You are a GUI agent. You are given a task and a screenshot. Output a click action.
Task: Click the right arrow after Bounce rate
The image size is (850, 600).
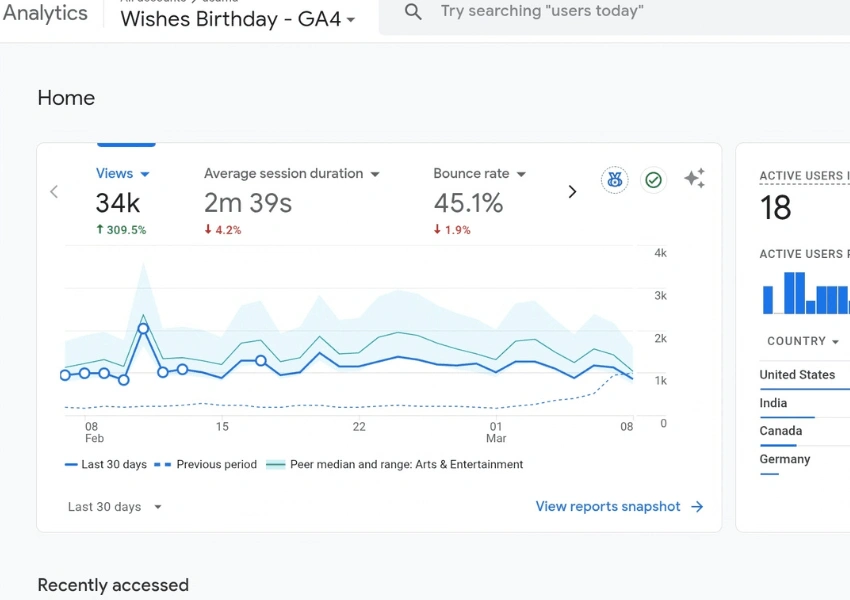coord(572,192)
